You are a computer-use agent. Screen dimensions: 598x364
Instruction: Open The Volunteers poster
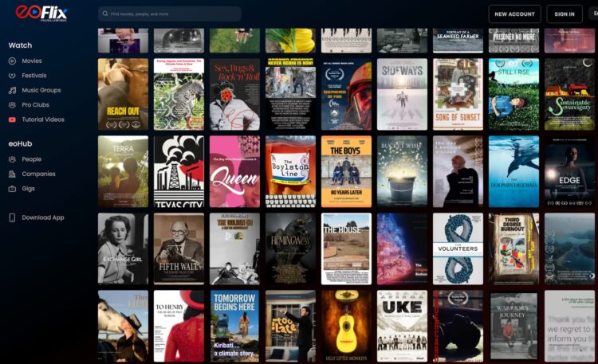coord(458,249)
